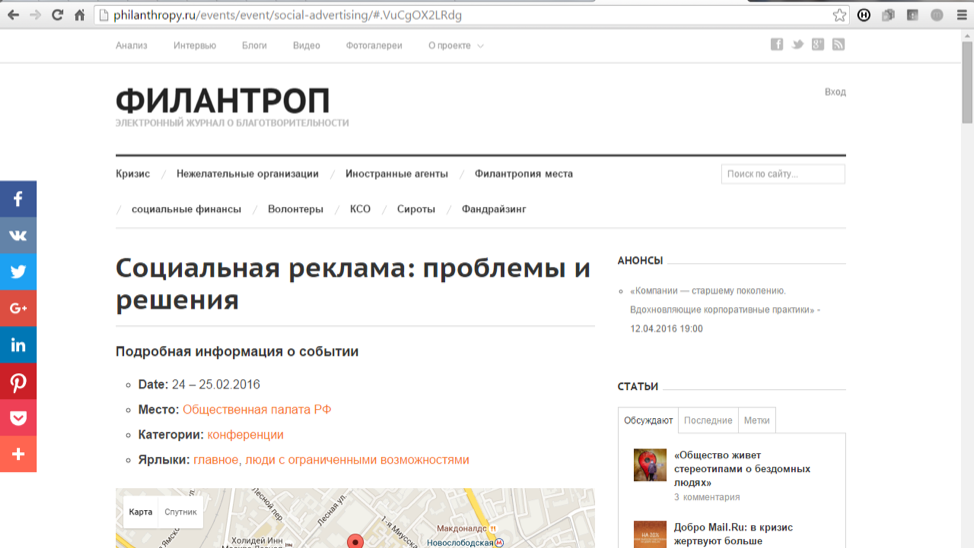Screen dimensions: 974x548
Task: Reload the page in the browser
Action: tap(57, 15)
